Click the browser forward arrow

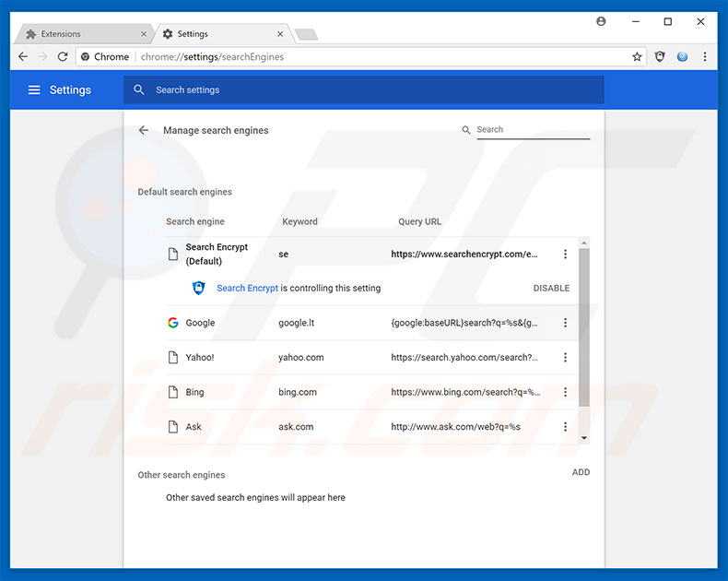click(x=42, y=56)
